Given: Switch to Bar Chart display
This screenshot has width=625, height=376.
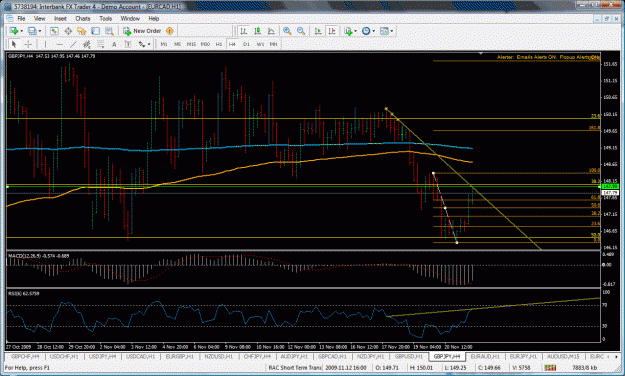Looking at the screenshot, I should click(244, 31).
